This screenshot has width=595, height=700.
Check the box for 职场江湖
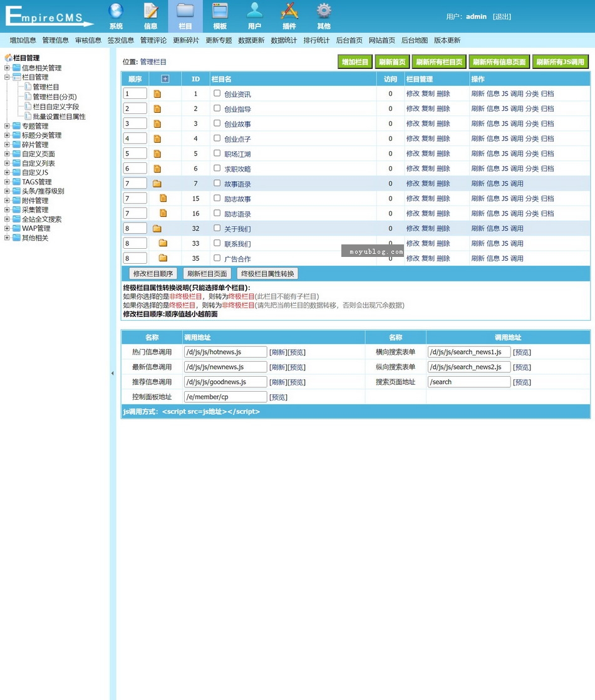coord(217,153)
